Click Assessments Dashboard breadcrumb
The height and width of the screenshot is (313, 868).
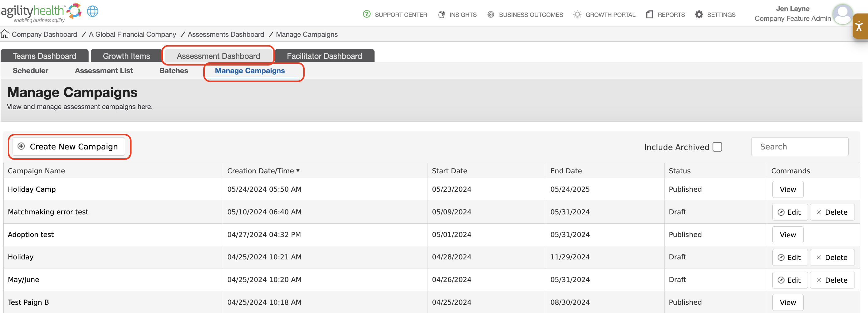pos(226,34)
